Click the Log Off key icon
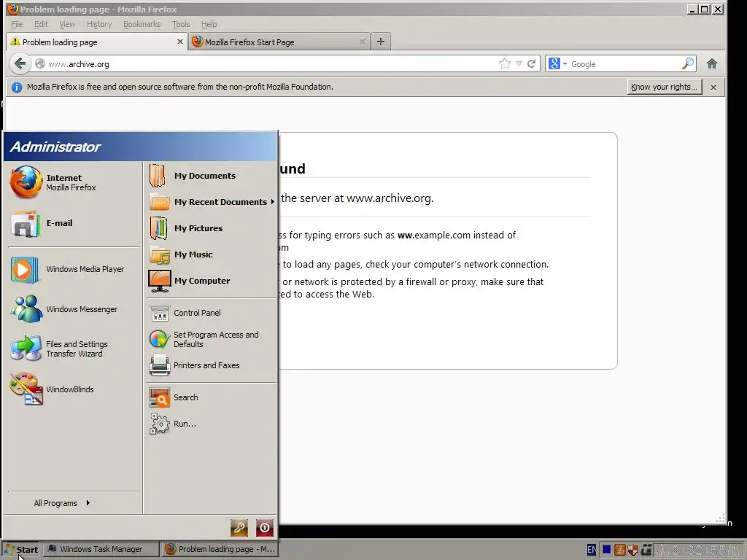 tap(239, 528)
